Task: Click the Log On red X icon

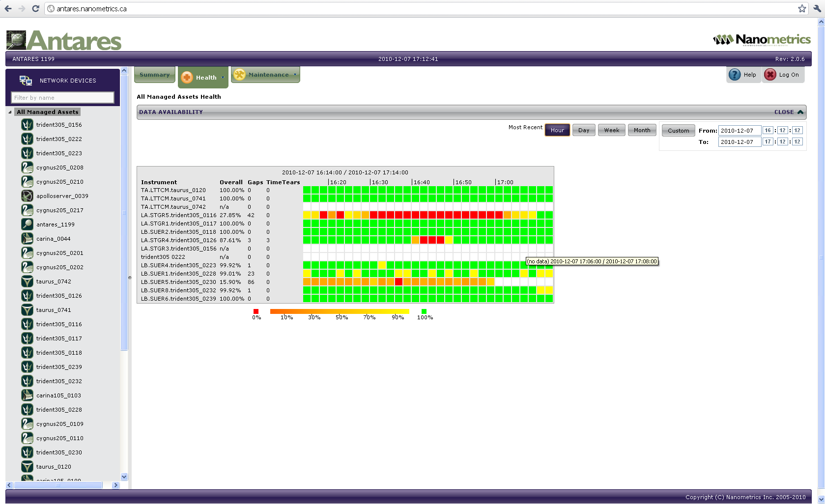Action: pyautogui.click(x=770, y=75)
